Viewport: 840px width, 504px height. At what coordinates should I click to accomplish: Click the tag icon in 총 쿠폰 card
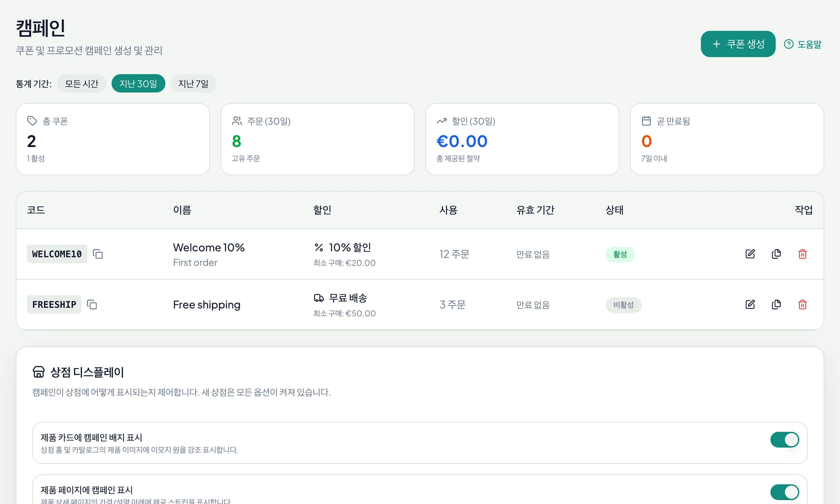click(x=32, y=121)
